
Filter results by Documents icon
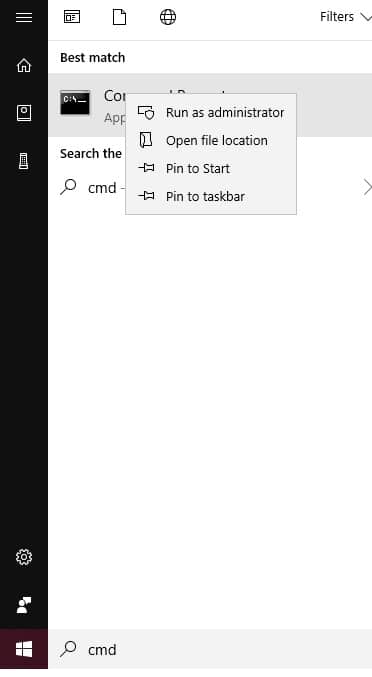pyautogui.click(x=120, y=17)
